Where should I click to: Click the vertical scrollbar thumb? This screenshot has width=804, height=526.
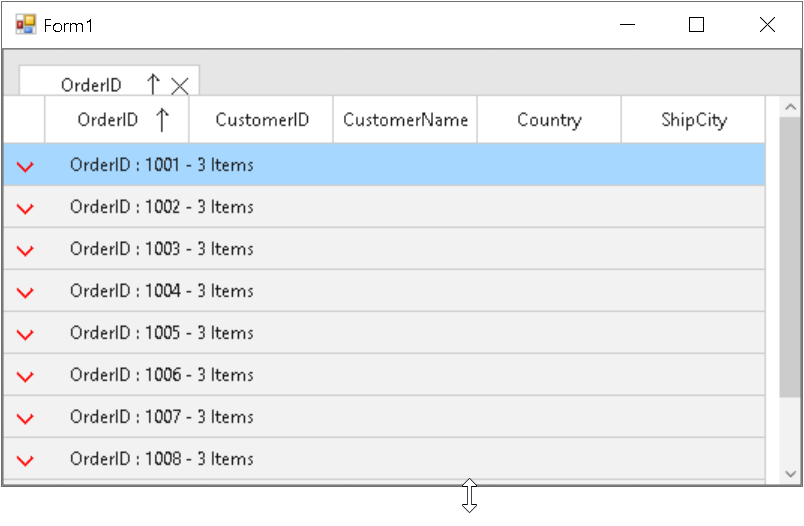(x=790, y=257)
